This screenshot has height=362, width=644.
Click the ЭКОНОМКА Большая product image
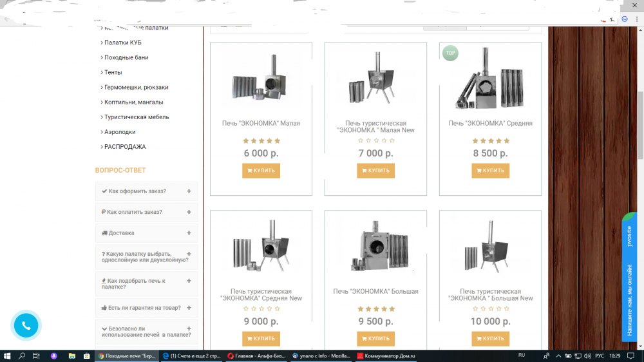pos(375,248)
